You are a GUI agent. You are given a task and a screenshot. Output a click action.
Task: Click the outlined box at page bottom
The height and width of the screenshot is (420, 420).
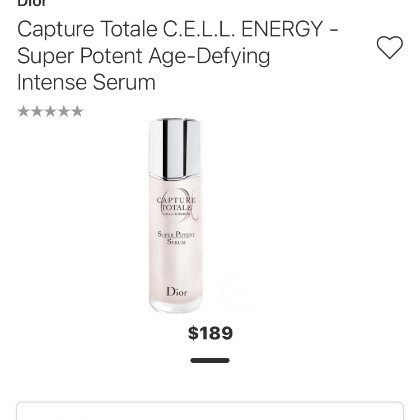[x=210, y=411]
